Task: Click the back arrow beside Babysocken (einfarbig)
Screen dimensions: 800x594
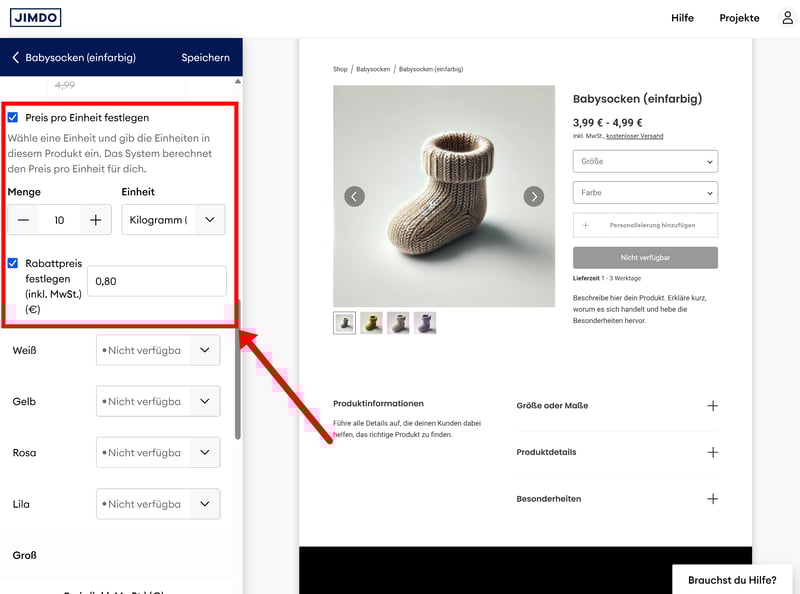Action: pos(15,58)
